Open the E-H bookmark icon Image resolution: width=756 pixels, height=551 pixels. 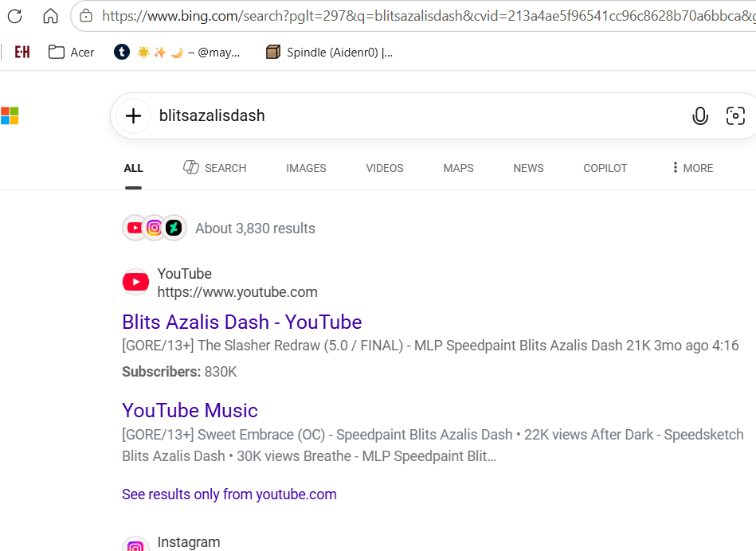click(22, 52)
